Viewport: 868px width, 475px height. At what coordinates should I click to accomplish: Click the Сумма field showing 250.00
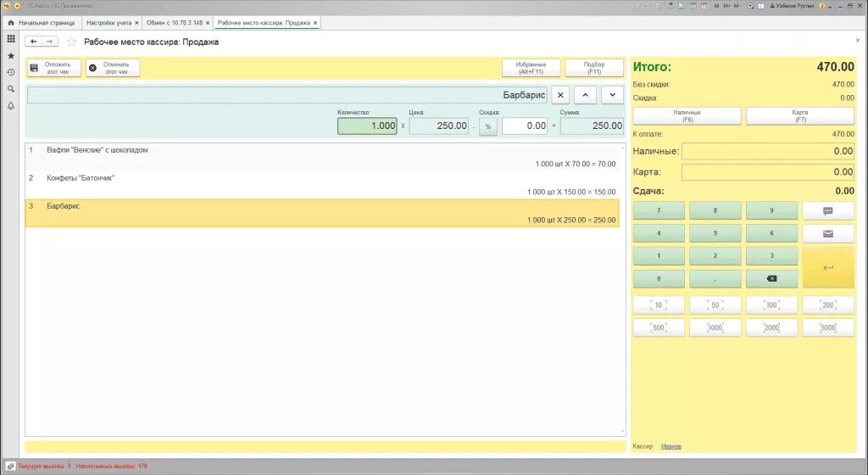pos(592,126)
